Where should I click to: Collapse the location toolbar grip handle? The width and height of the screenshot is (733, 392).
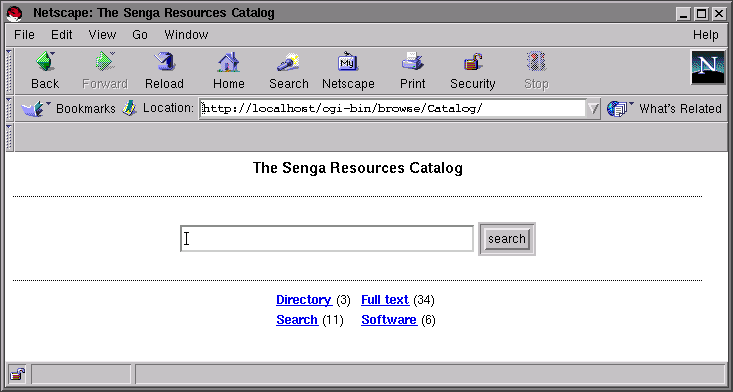(x=9, y=109)
